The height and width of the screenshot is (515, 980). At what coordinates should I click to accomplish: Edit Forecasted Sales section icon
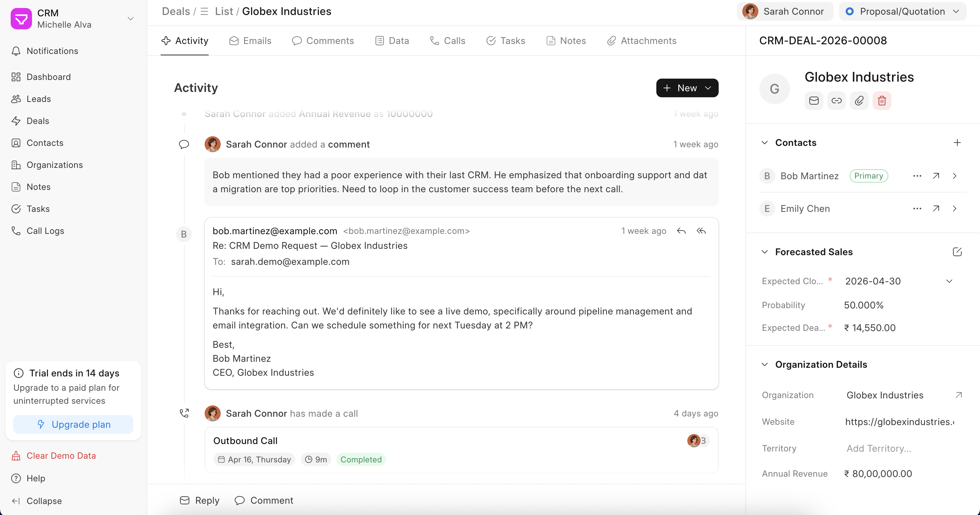[957, 252]
